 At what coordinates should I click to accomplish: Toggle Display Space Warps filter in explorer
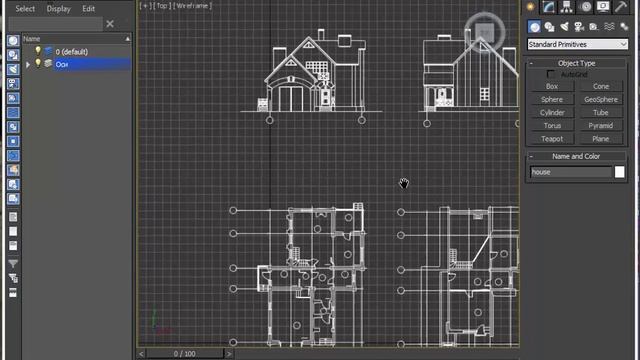click(13, 112)
